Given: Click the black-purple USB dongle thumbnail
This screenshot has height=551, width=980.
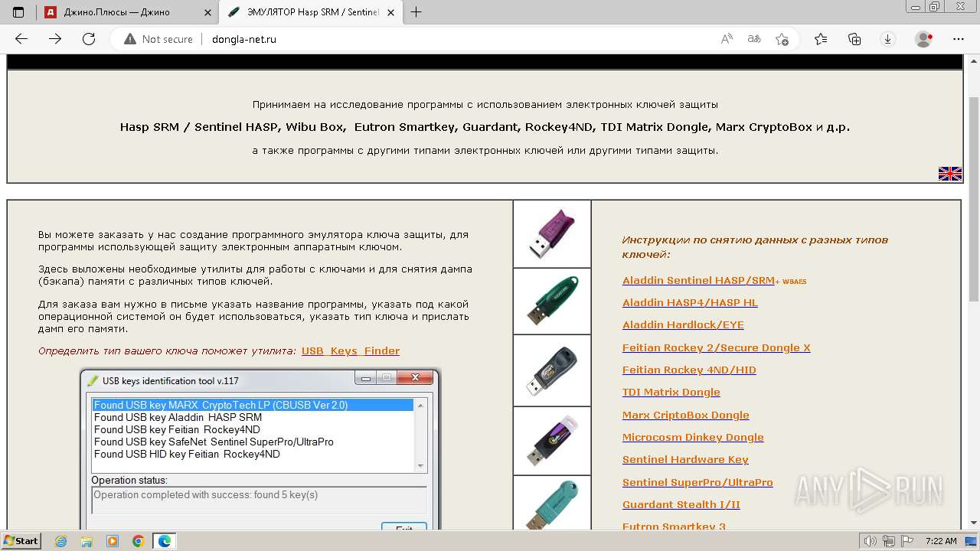Looking at the screenshot, I should click(x=552, y=441).
